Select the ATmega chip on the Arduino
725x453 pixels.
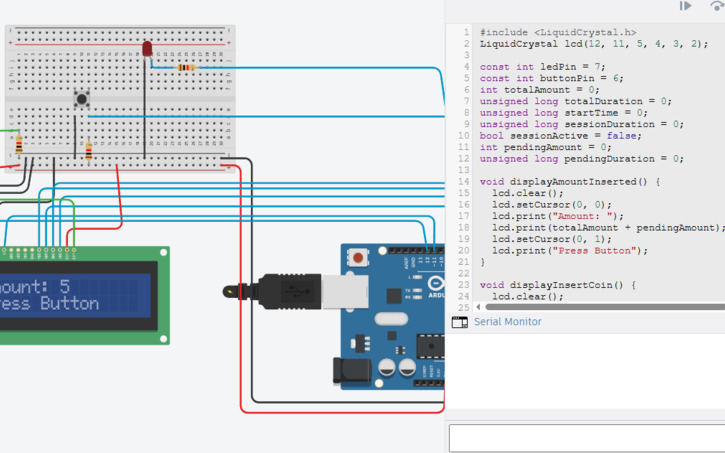coord(430,346)
